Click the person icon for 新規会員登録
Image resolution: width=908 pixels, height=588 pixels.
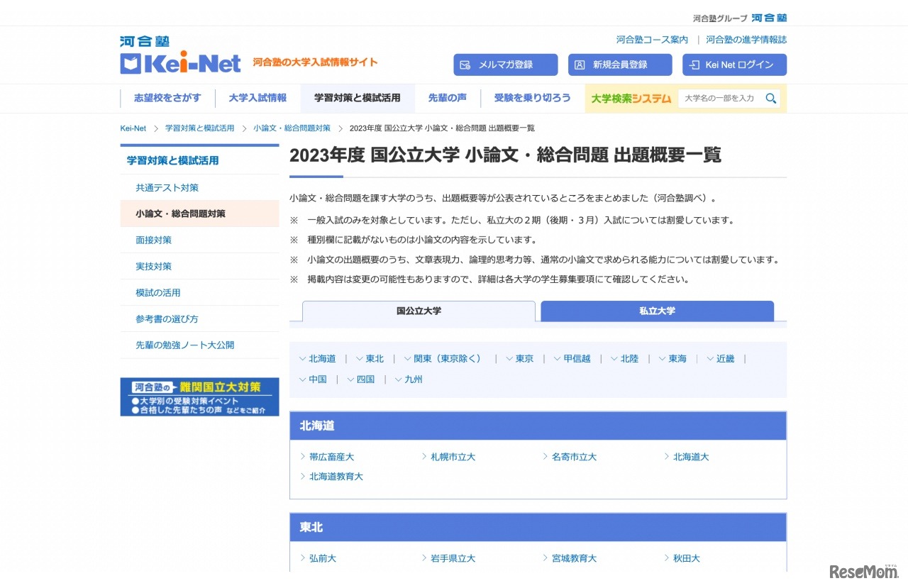click(580, 65)
